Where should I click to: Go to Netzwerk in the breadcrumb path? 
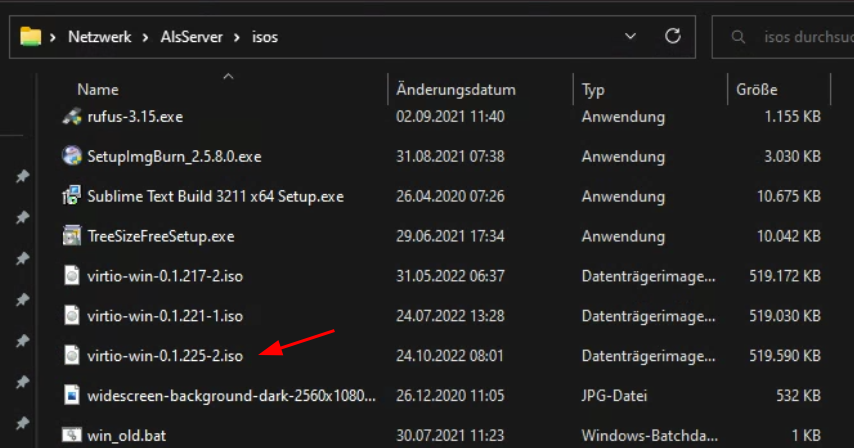(100, 37)
